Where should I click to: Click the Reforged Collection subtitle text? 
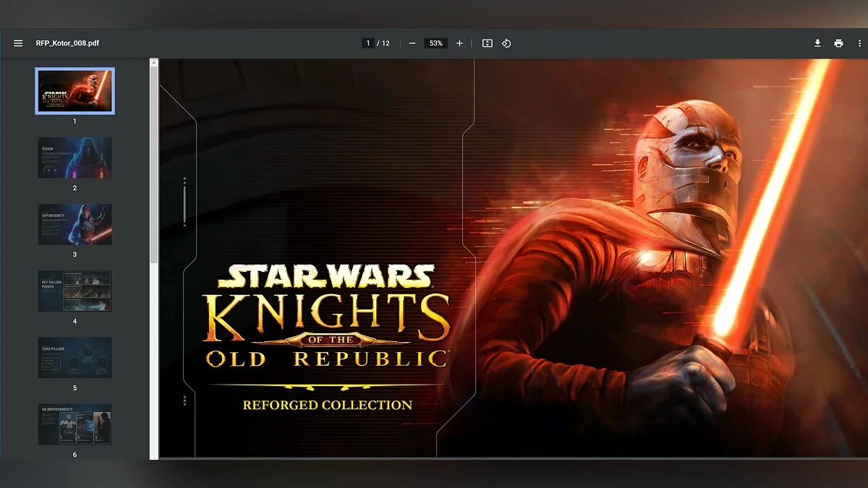pyautogui.click(x=327, y=405)
